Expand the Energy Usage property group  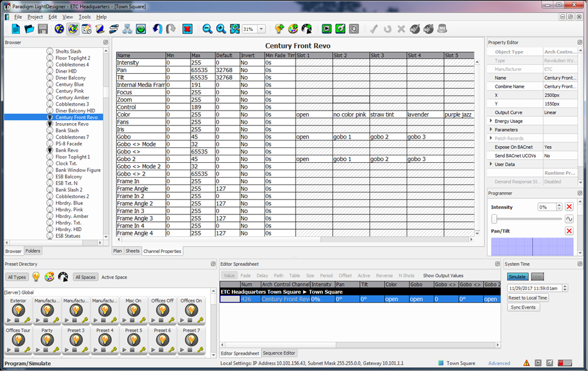tap(492, 121)
